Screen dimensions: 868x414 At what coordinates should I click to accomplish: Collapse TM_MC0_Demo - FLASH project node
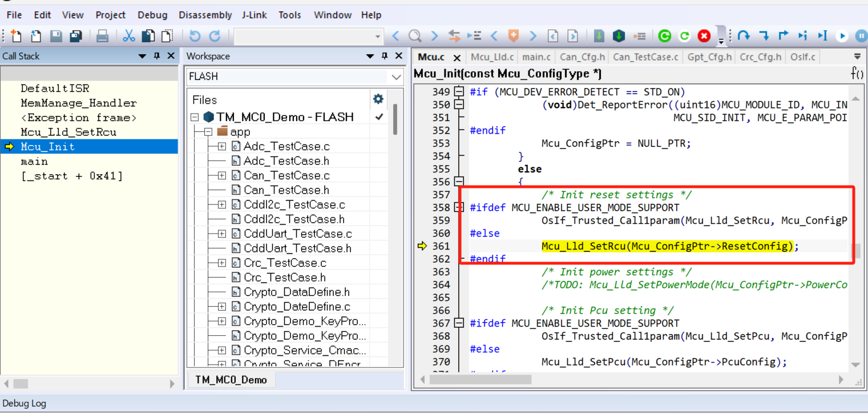pos(195,117)
